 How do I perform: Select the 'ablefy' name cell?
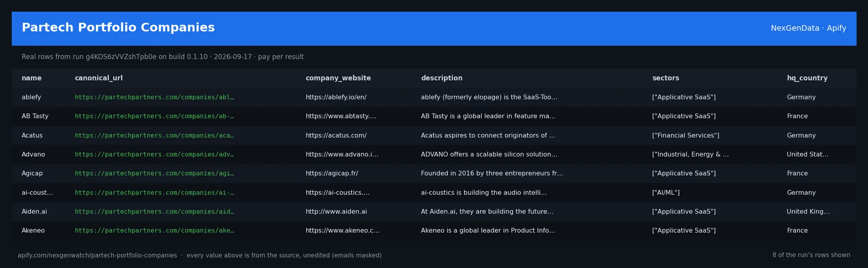click(x=31, y=97)
